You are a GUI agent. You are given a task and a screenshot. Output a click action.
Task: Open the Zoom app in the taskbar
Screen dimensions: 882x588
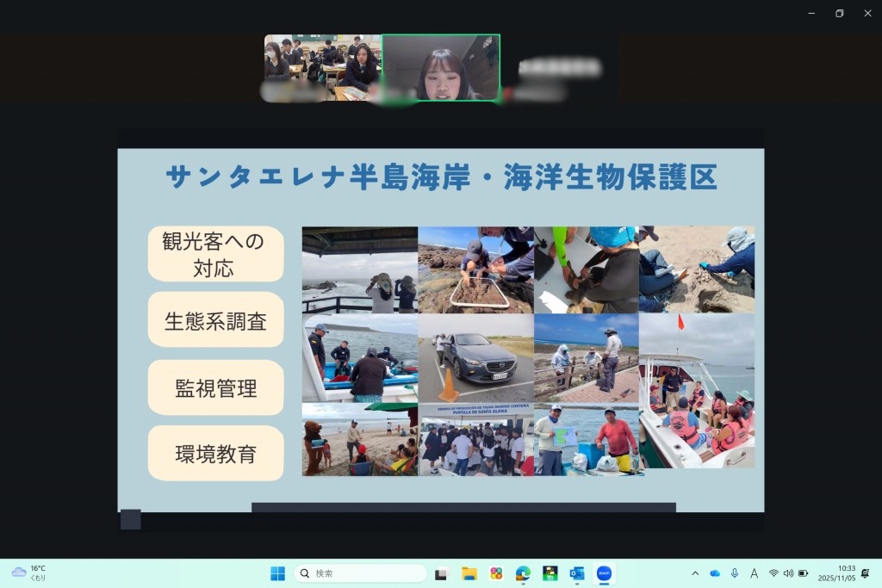pos(604,573)
